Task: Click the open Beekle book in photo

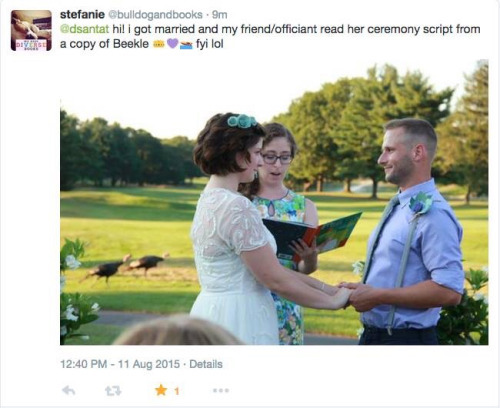Action: click(312, 236)
